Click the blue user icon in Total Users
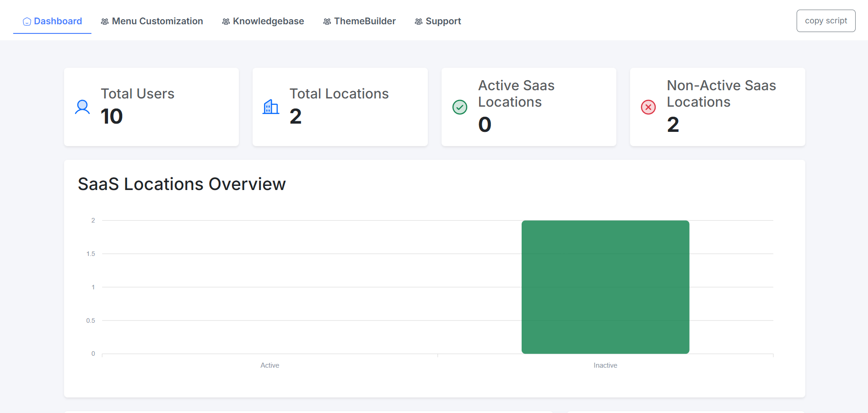Image resolution: width=868 pixels, height=413 pixels. click(x=82, y=107)
